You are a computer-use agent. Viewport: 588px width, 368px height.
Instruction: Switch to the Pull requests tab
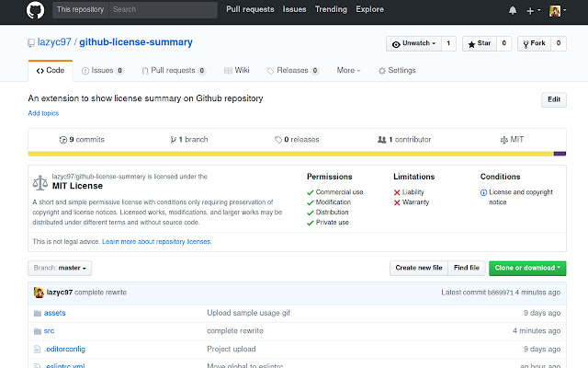(172, 70)
